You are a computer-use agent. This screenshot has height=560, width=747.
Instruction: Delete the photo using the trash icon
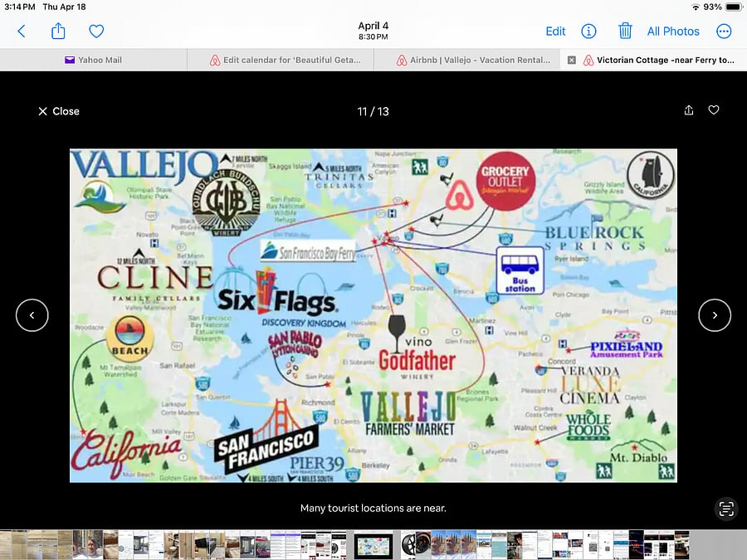pyautogui.click(x=625, y=31)
